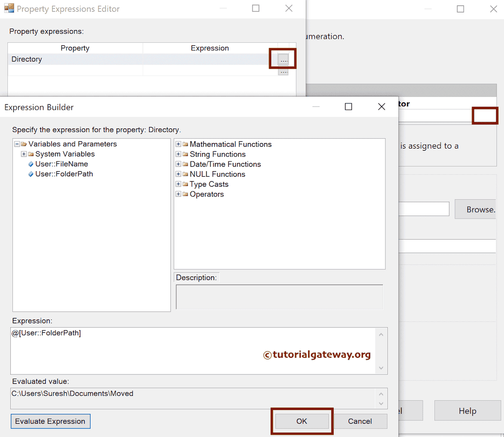Select the User::FileName tree item text
The height and width of the screenshot is (437, 504).
(x=62, y=164)
